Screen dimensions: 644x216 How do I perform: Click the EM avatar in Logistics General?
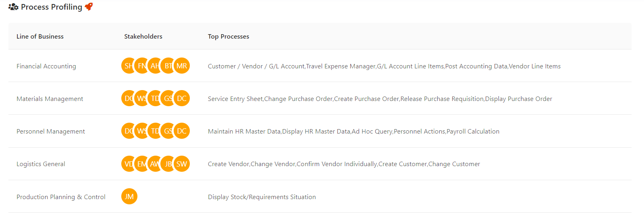(x=141, y=164)
